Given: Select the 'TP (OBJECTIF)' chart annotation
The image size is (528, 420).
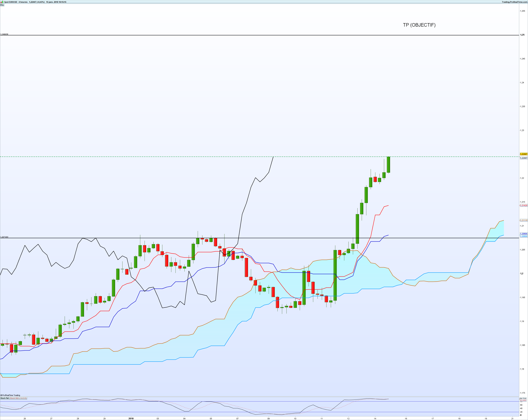Looking at the screenshot, I should coord(419,25).
